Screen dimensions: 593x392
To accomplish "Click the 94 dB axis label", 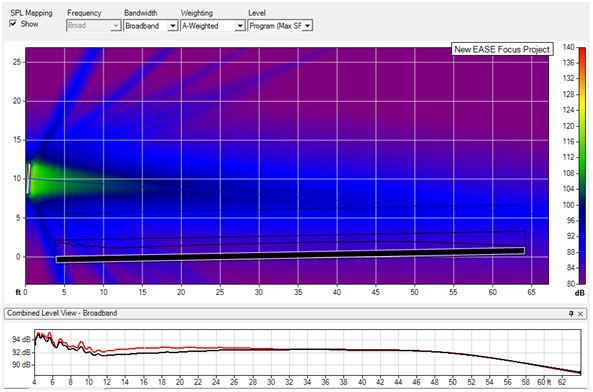I will (x=21, y=339).
